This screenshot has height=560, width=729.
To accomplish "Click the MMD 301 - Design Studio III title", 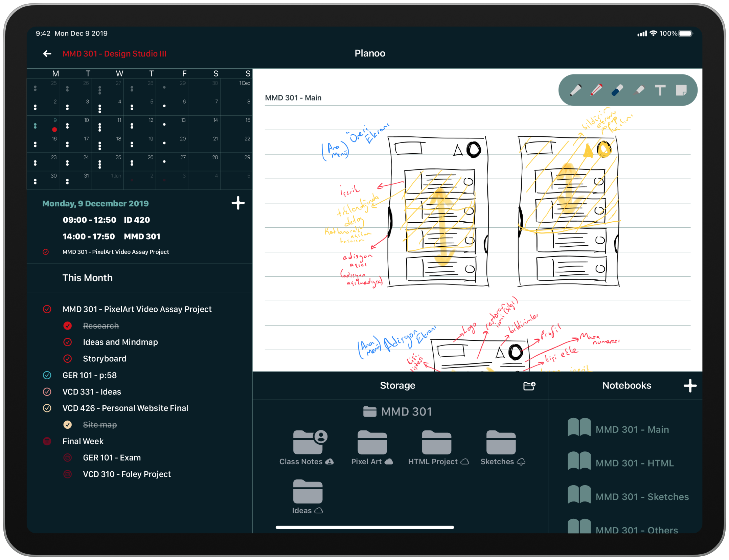I will pyautogui.click(x=114, y=53).
